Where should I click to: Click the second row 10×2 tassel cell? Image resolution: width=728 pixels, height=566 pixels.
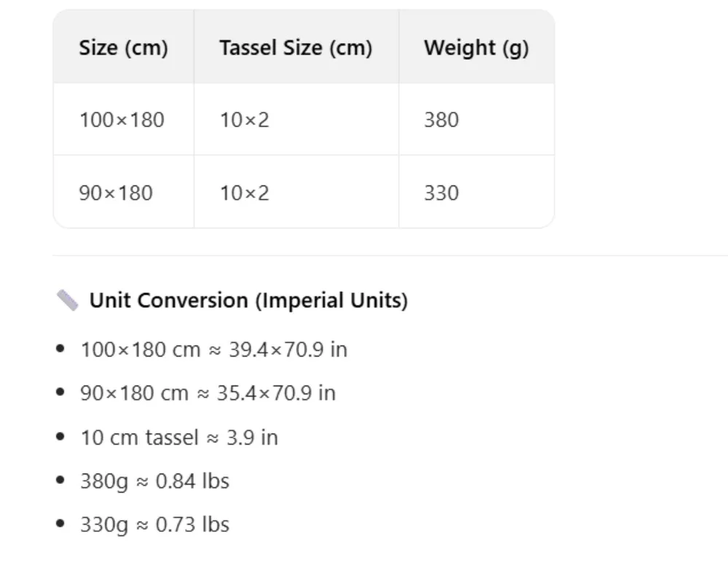point(296,192)
